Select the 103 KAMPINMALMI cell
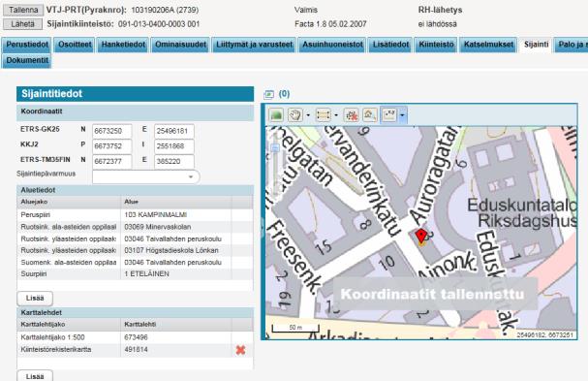Viewport: 588px width, 381px height. (x=176, y=214)
